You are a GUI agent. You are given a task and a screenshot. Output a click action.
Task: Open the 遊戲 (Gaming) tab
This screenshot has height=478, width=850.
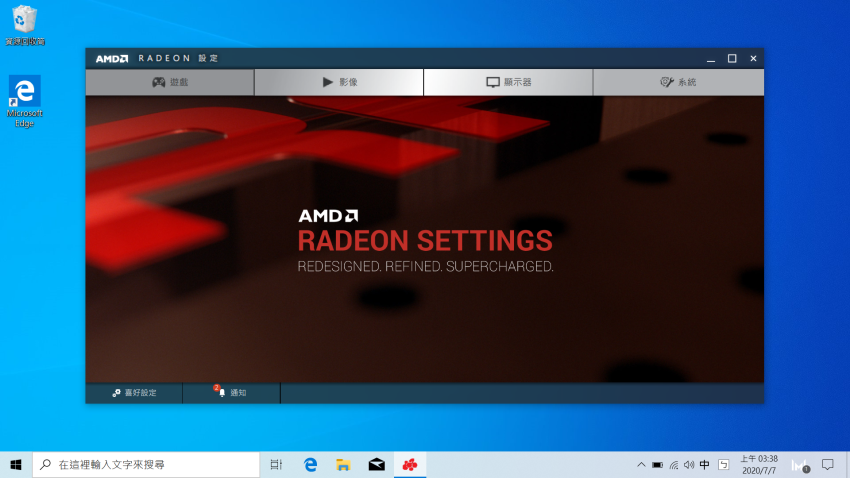click(x=170, y=82)
